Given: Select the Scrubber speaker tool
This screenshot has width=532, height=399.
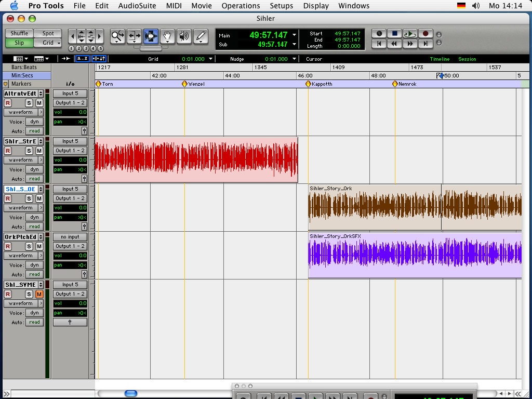Looking at the screenshot, I should click(x=184, y=36).
